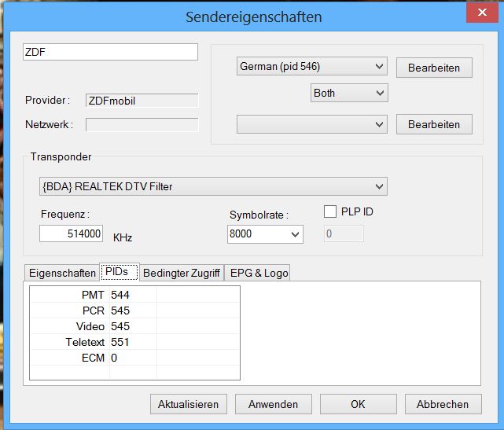
Task: Expand the BDA REALTEK DTV Filter dropdown
Action: click(x=212, y=186)
